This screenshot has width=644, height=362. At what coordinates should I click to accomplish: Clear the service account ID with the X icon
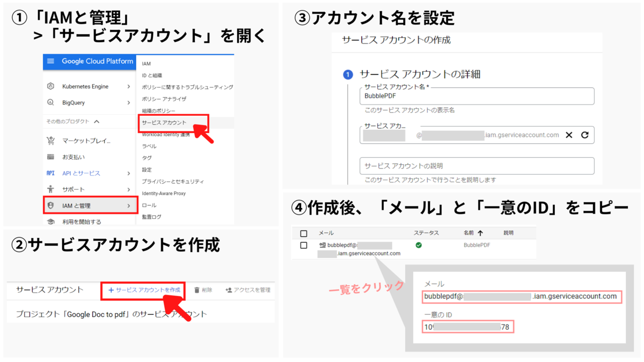click(569, 135)
